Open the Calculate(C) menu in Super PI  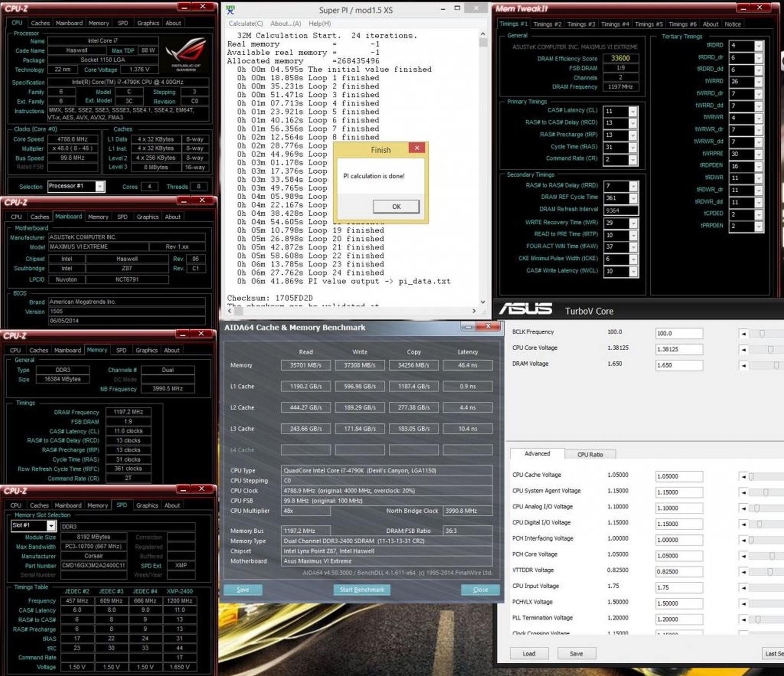[x=246, y=24]
